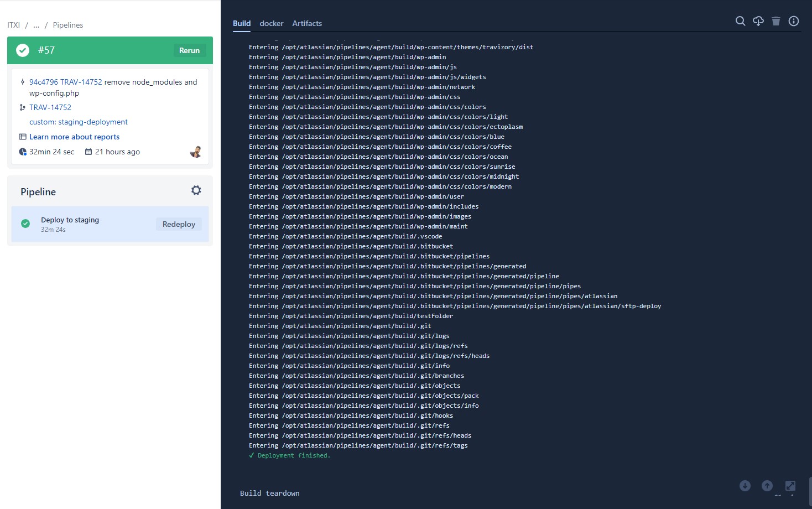
Task: Open commit 94c4796
Action: 43,82
